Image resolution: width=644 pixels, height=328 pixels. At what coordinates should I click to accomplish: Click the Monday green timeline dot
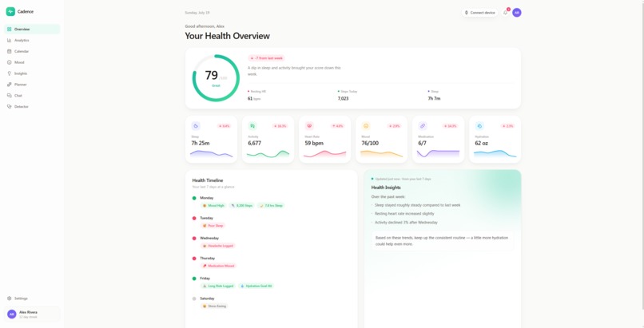[194, 198]
